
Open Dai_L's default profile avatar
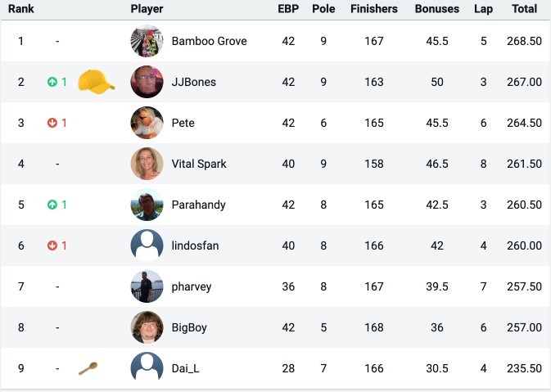(147, 368)
